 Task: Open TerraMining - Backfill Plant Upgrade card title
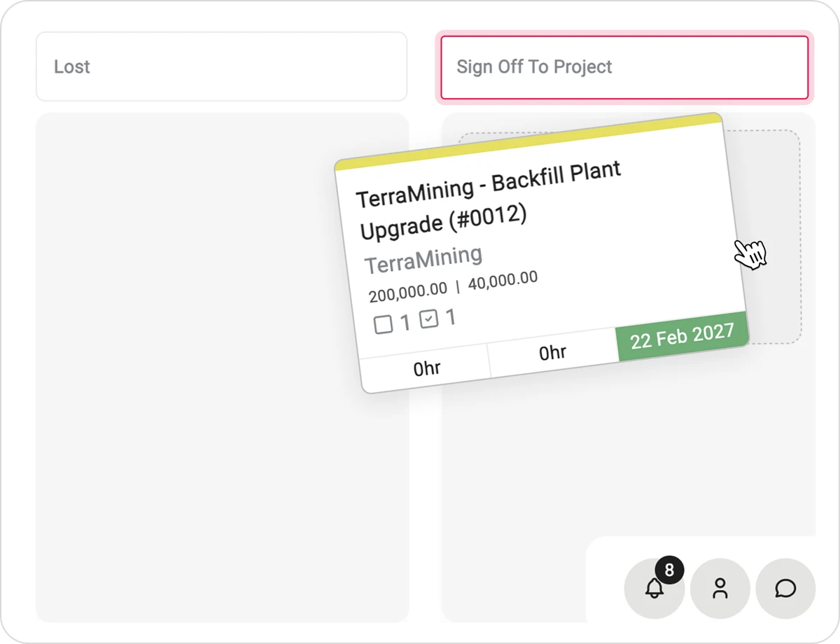[489, 201]
